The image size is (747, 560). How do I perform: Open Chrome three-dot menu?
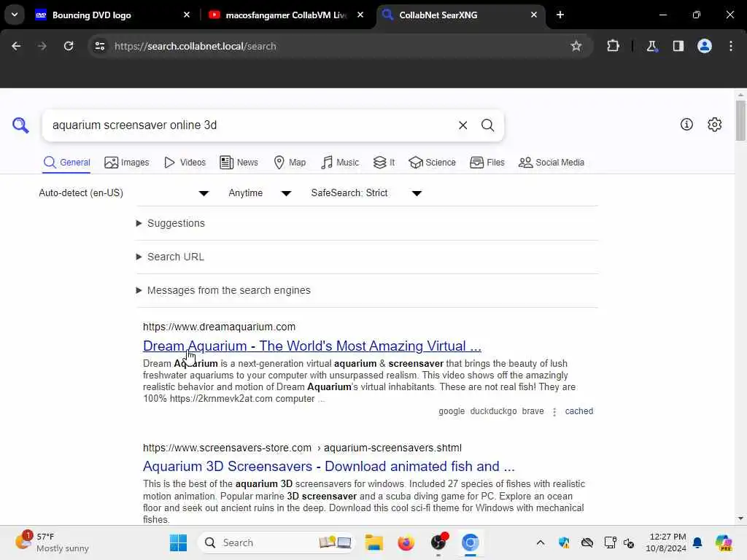click(x=731, y=46)
